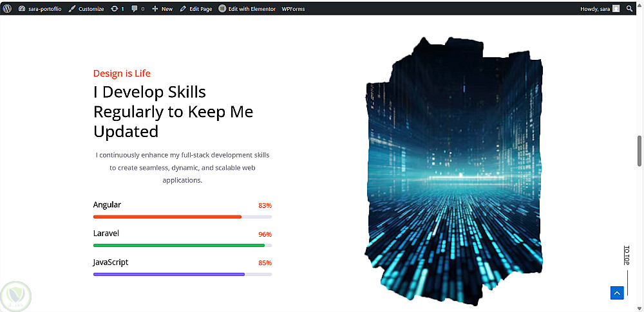This screenshot has height=312, width=644.
Task: Open the sara-portoflio site menu
Action: 40,8
